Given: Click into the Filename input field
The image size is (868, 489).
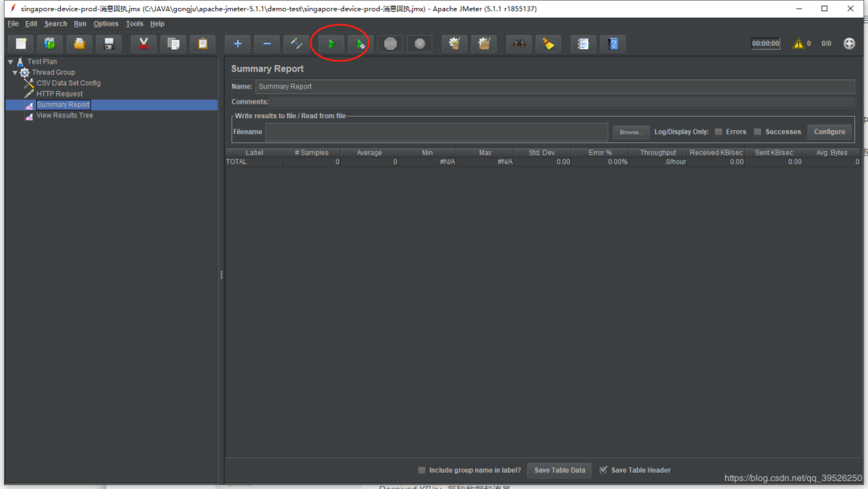Looking at the screenshot, I should tap(436, 132).
